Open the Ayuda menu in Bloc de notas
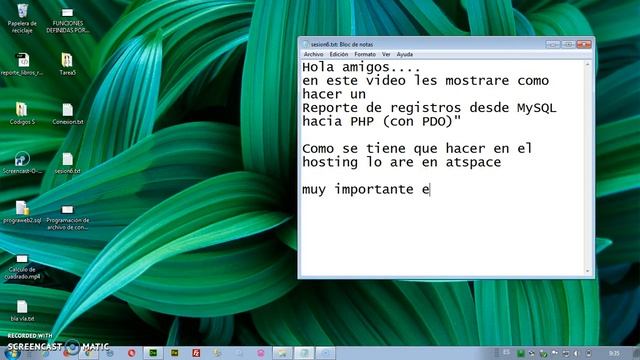This screenshot has width=640, height=360. 404,54
